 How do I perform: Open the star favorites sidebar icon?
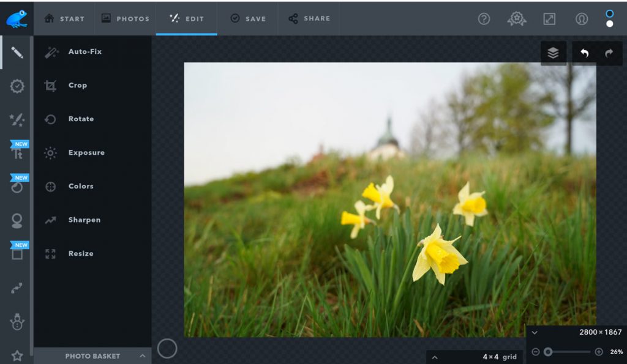(17, 355)
